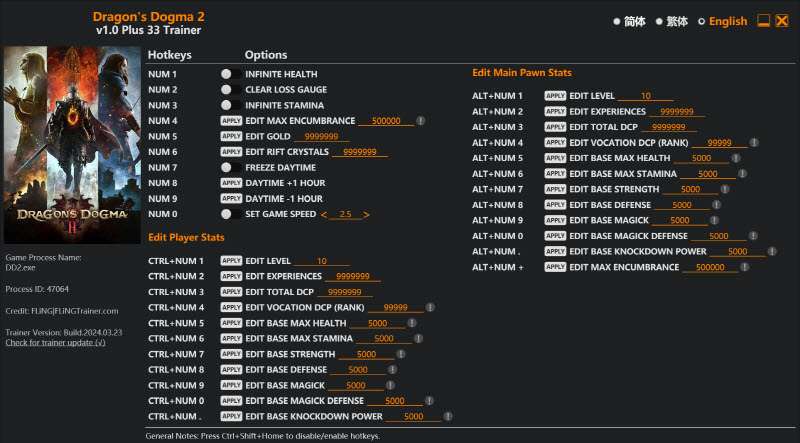The image size is (800, 443).
Task: Click the player Edit Level value field
Action: 321,261
